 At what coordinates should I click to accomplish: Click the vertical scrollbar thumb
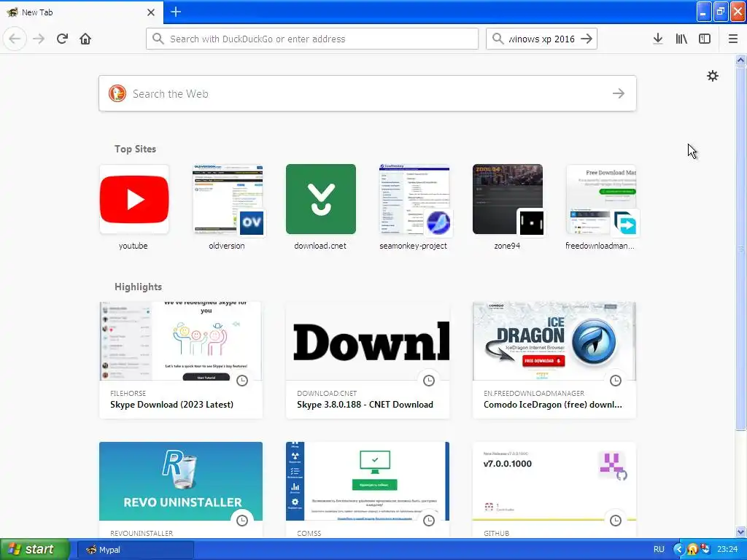coord(740,248)
